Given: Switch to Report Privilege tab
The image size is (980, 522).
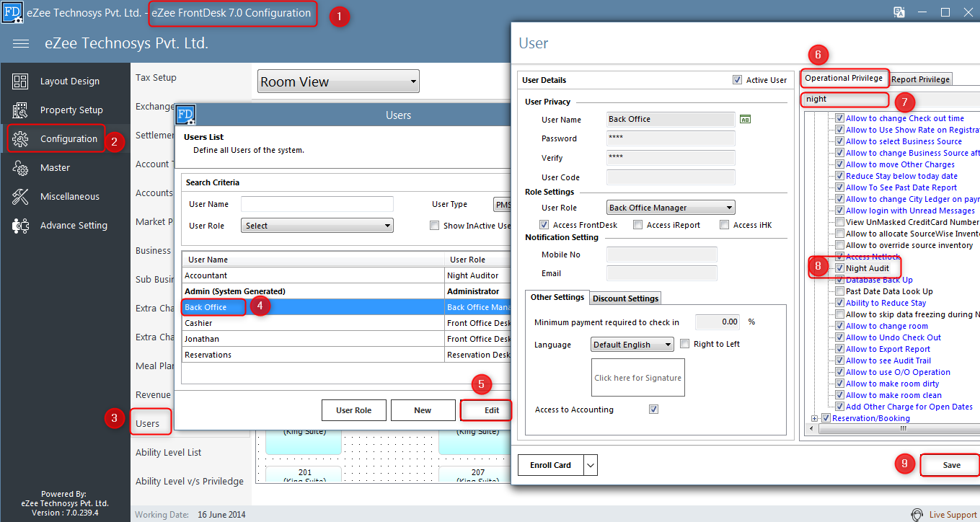Looking at the screenshot, I should click(x=921, y=79).
